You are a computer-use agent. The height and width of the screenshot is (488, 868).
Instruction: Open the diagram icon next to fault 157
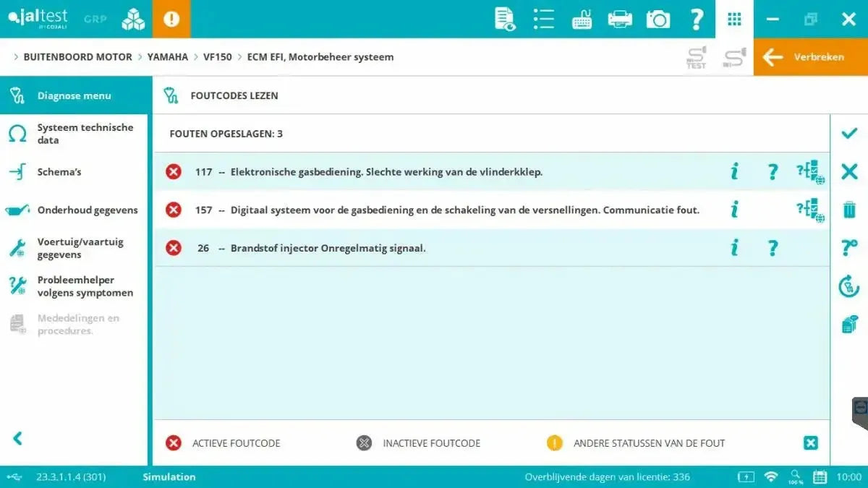810,209
